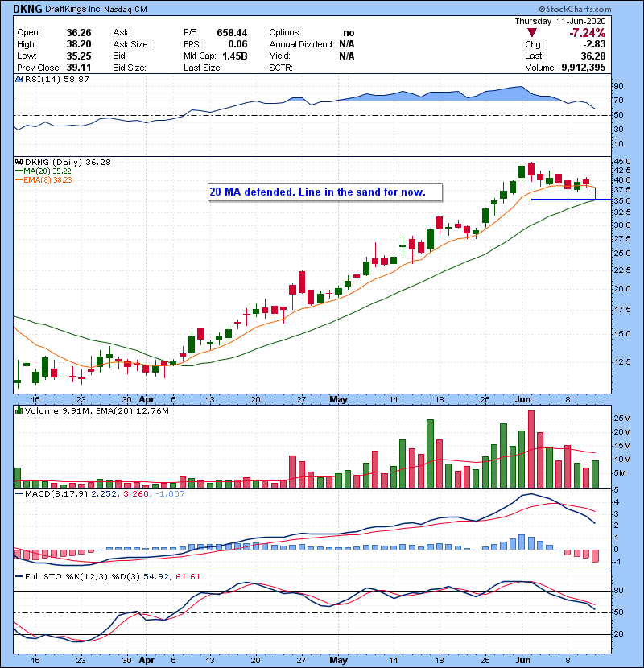Click the Annual Dividend label
Screen dimensions: 644x668
coord(301,44)
